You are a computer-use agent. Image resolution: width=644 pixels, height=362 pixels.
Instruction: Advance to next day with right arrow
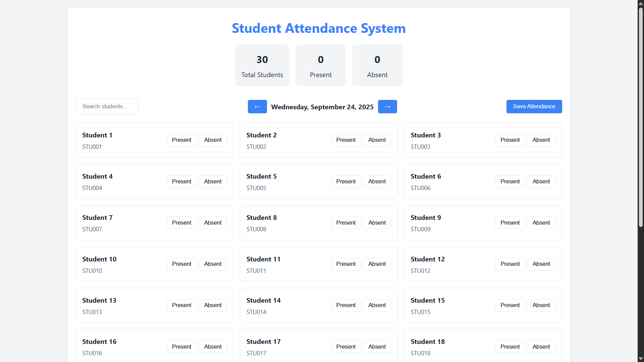(387, 107)
